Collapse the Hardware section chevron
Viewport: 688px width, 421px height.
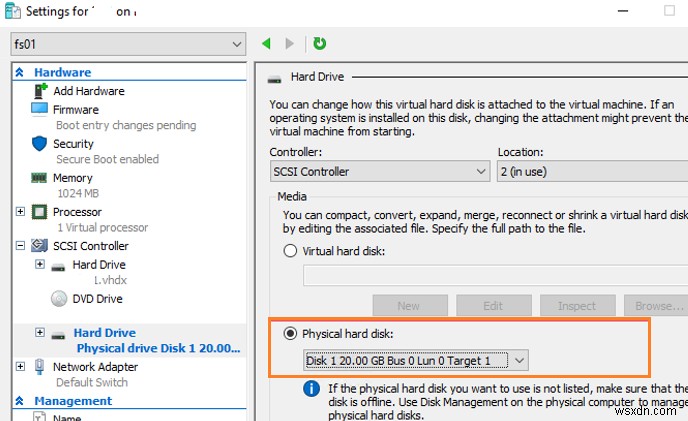20,72
